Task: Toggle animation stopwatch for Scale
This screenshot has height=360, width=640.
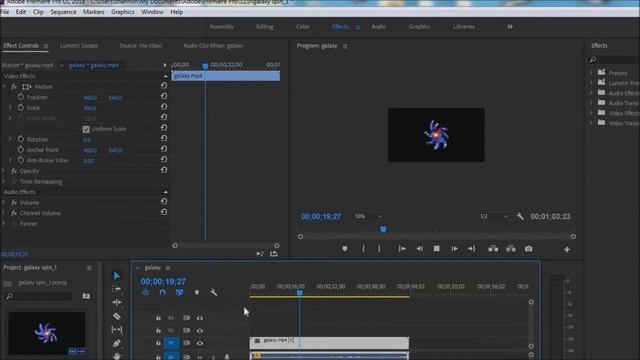Action: tap(21, 108)
